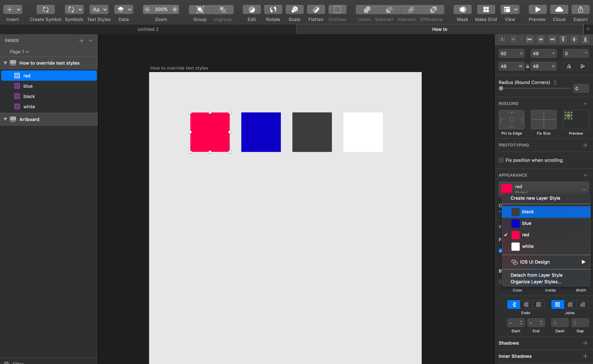
Task: Toggle the Pin to Edge resizing control
Action: (x=511, y=120)
